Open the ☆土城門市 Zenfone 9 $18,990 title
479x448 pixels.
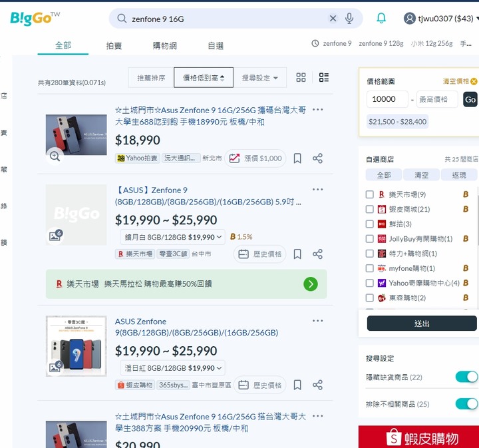point(210,116)
